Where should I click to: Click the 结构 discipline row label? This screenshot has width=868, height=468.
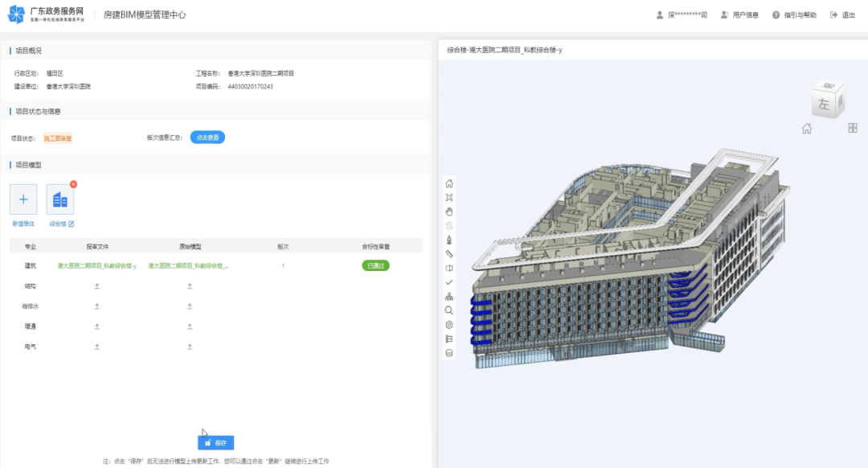click(x=31, y=286)
